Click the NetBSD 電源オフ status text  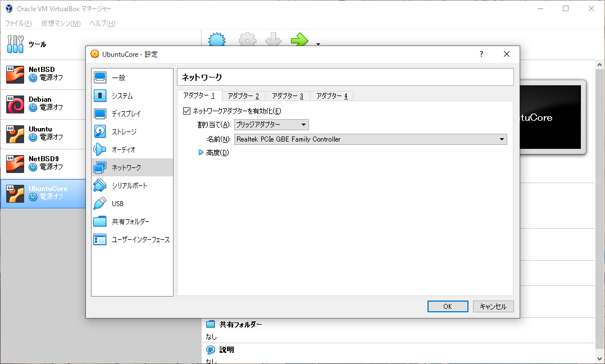[51, 78]
